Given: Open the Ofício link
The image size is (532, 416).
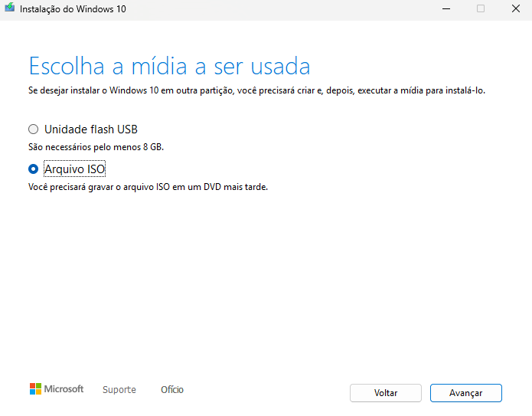Looking at the screenshot, I should coord(172,389).
